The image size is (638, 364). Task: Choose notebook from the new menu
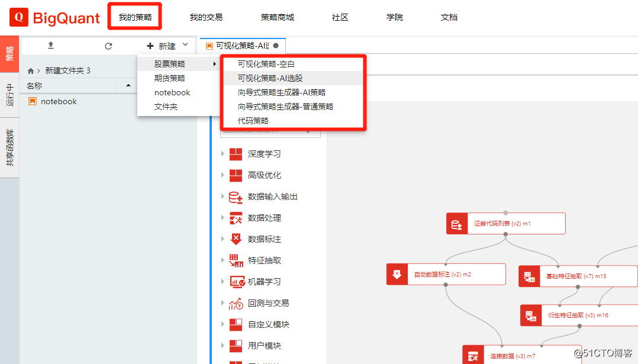(x=178, y=92)
